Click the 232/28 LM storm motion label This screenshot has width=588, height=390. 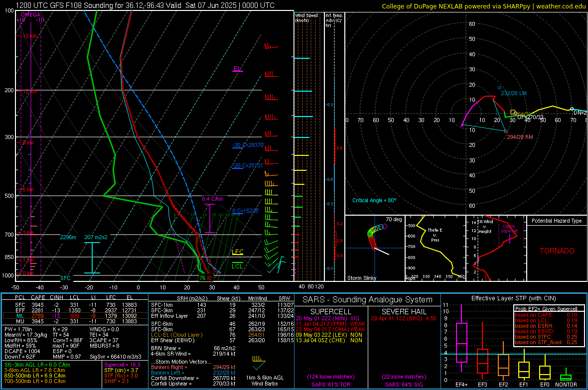(514, 93)
